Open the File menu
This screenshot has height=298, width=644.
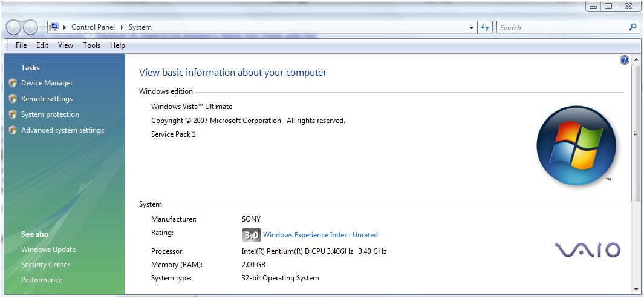click(21, 45)
